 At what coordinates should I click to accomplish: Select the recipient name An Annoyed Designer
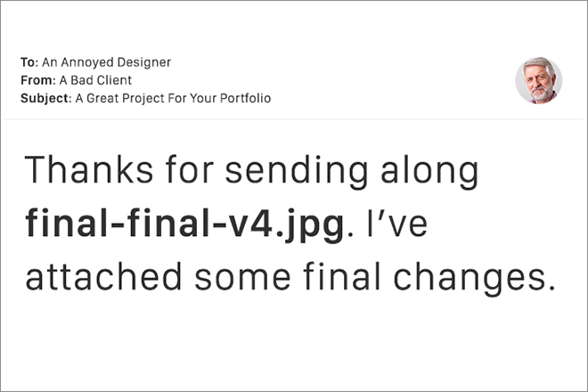point(107,62)
